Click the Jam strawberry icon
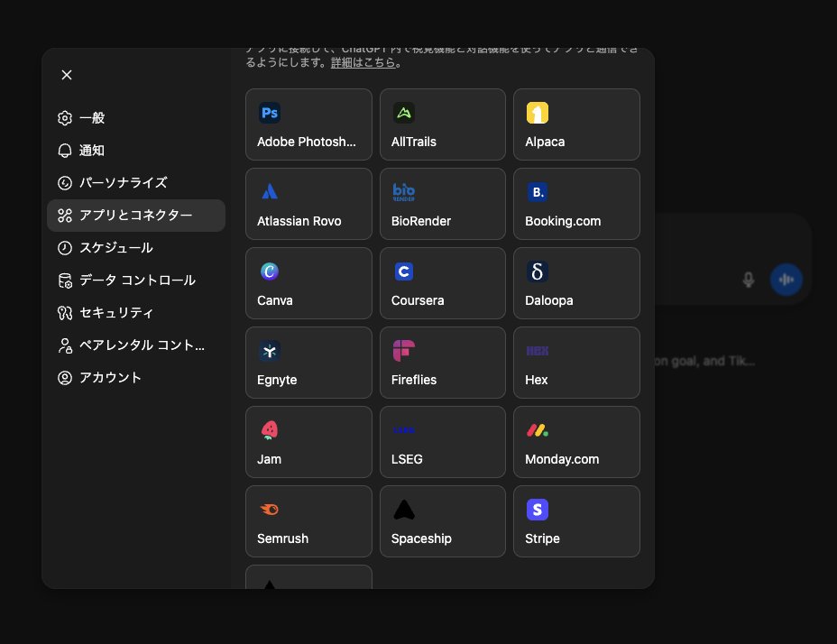This screenshot has width=837, height=644. [270, 430]
